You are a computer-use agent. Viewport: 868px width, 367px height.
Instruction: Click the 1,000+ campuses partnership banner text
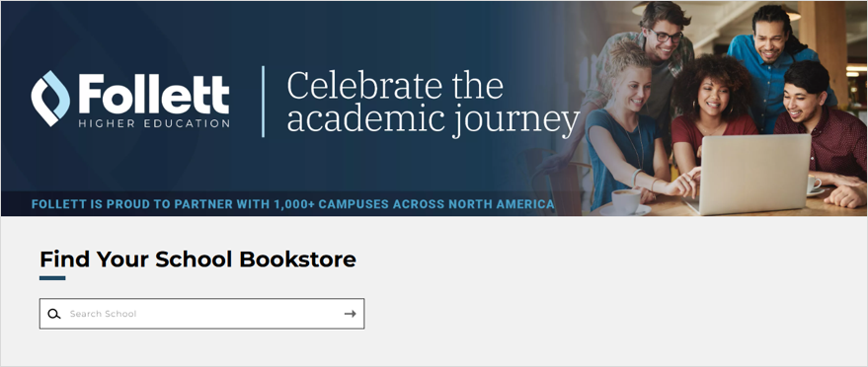point(293,204)
